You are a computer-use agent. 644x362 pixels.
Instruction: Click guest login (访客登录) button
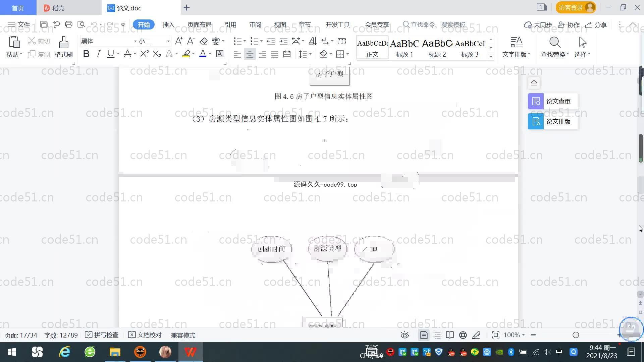(576, 7)
